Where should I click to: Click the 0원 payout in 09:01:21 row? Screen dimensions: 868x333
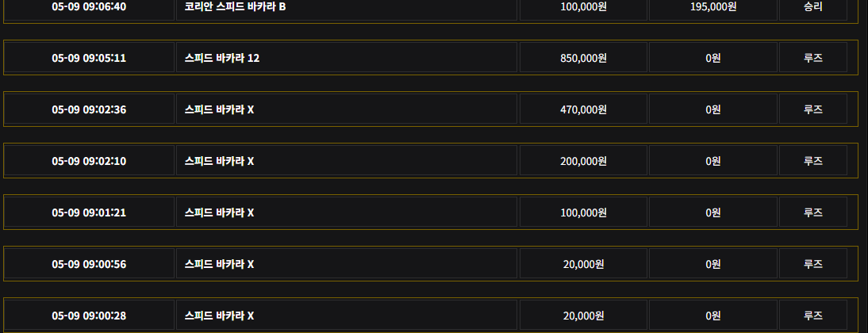coord(713,212)
